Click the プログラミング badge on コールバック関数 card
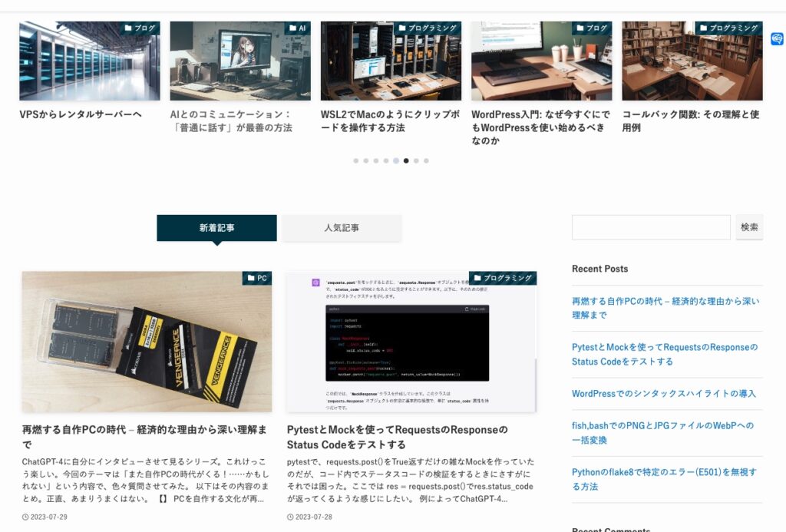The width and height of the screenshot is (786, 532). [729, 28]
